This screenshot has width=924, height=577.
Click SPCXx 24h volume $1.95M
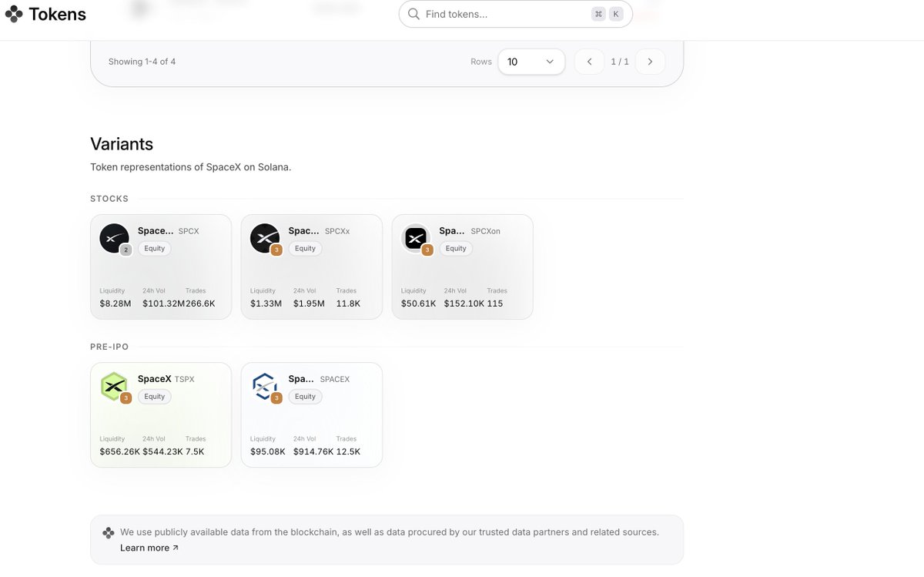coord(309,304)
